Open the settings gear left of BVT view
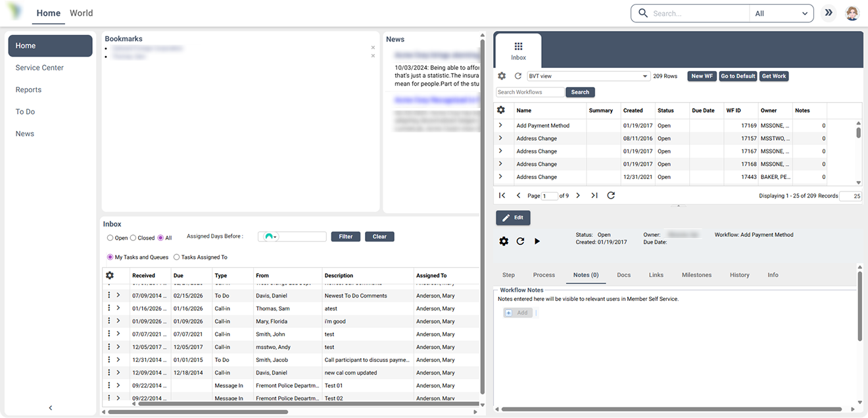This screenshot has width=868, height=418. pos(502,76)
